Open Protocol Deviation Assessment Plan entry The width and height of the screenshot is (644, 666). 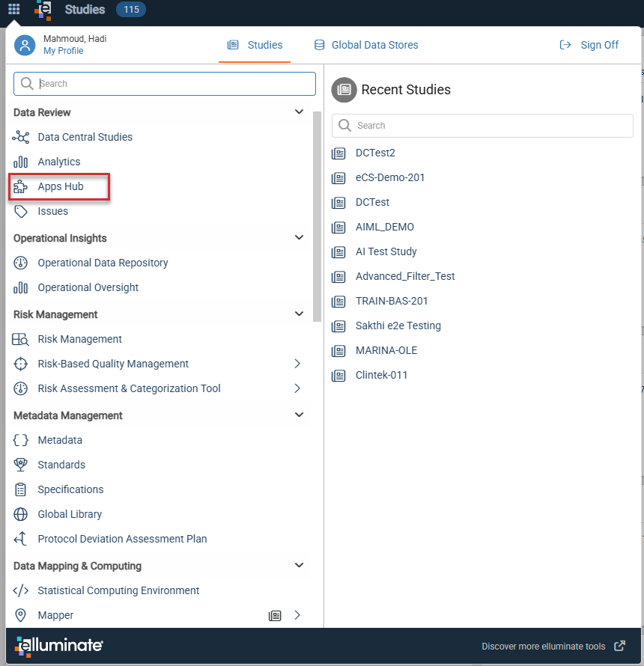point(122,539)
